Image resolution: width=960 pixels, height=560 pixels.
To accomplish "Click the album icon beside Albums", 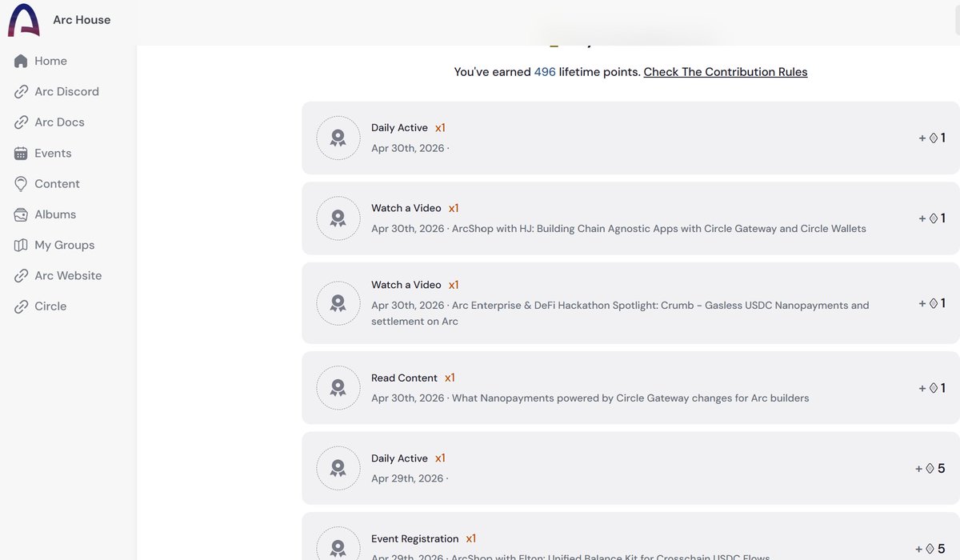I will pyautogui.click(x=21, y=214).
